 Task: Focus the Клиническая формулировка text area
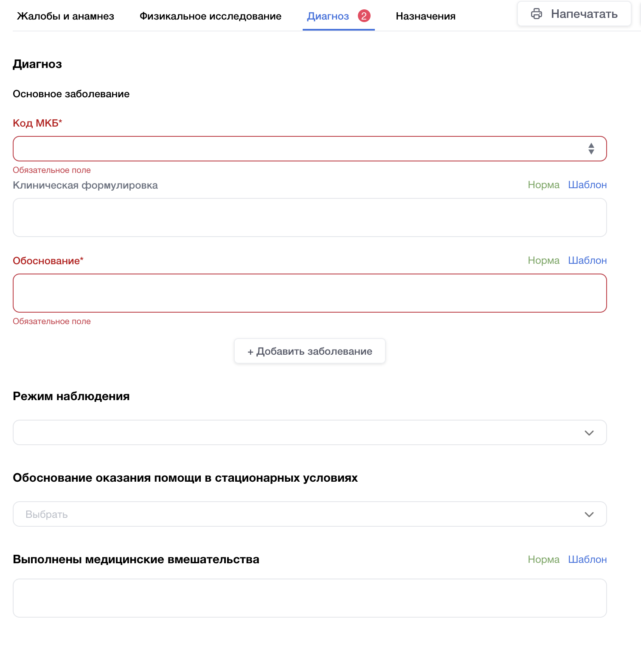pos(309,217)
